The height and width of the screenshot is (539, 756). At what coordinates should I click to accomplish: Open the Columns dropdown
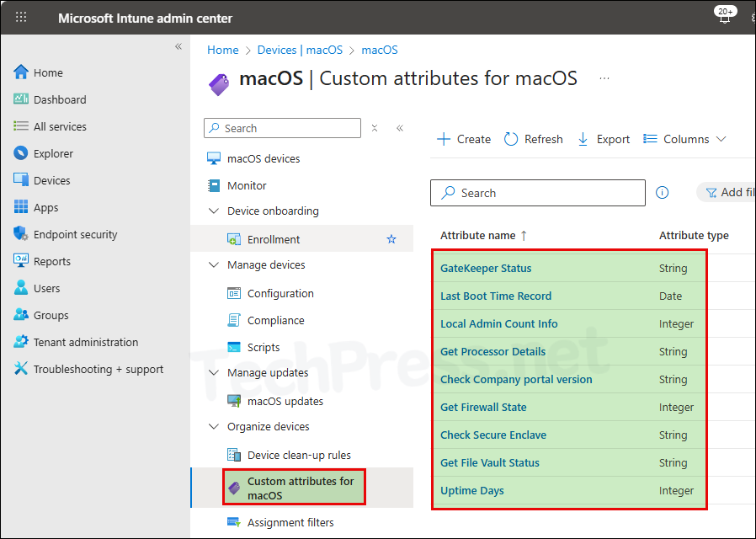(684, 139)
